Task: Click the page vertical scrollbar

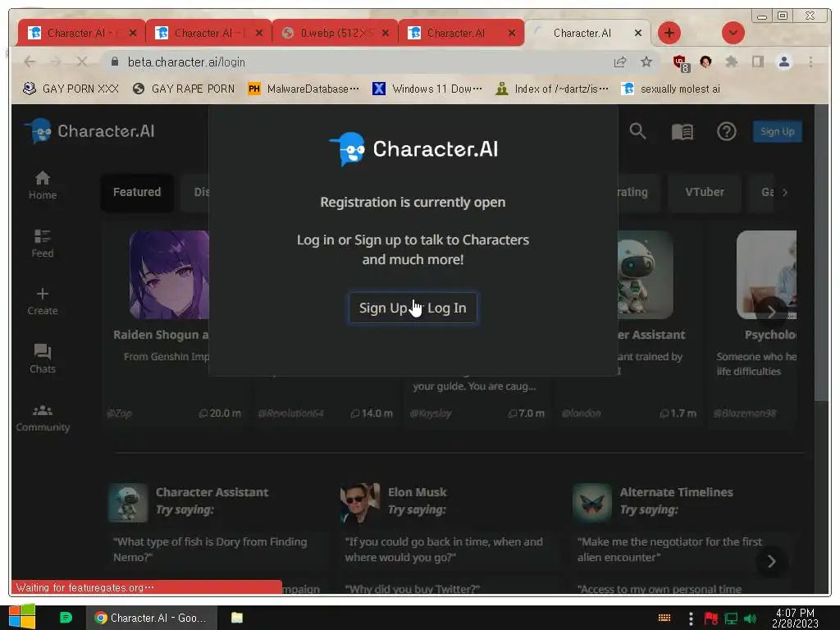Action: click(x=821, y=252)
